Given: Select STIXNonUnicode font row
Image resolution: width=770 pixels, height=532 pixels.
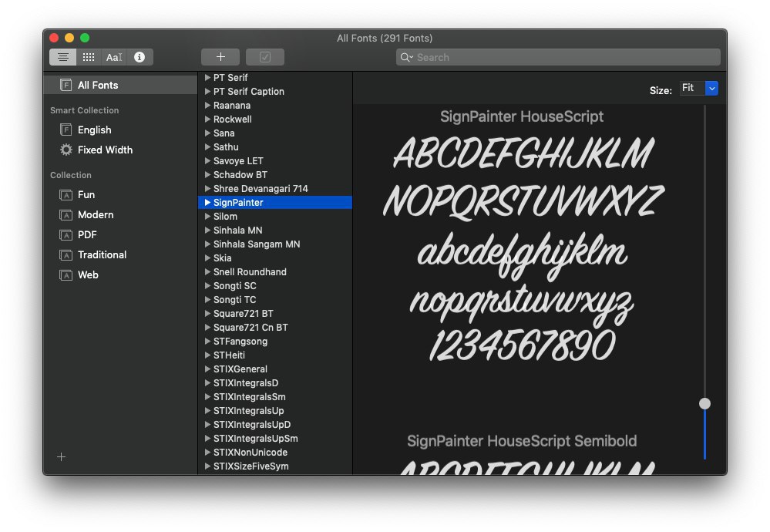Looking at the screenshot, I should tap(275, 452).
